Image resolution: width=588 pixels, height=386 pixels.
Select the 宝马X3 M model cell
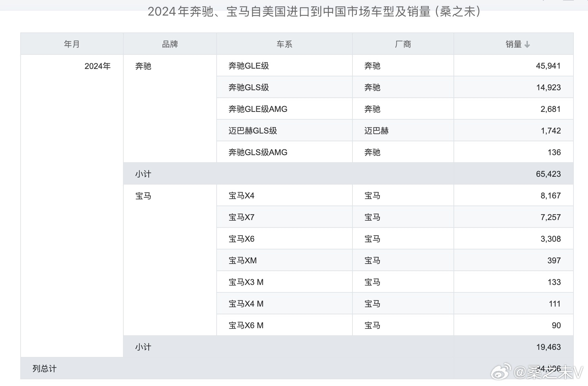pyautogui.click(x=285, y=282)
